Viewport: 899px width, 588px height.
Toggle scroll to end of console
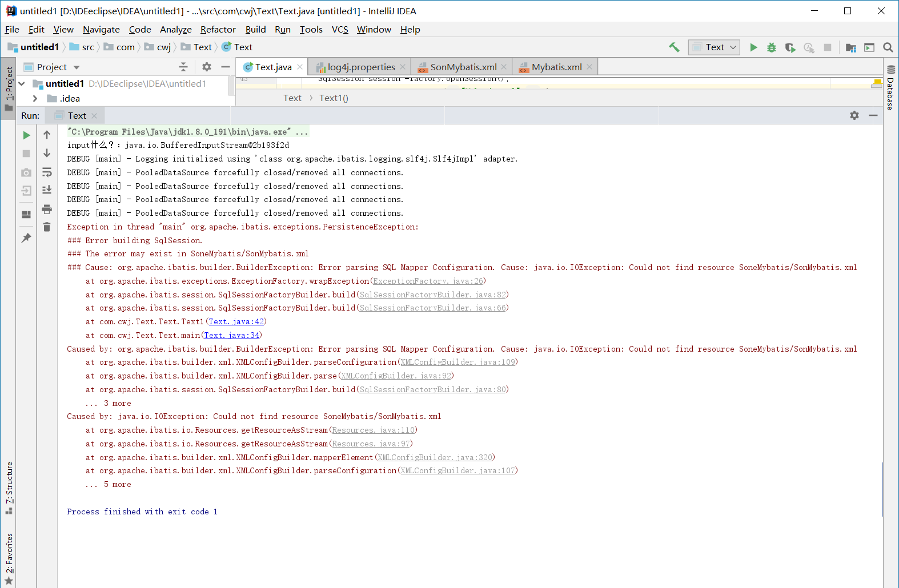pos(47,190)
